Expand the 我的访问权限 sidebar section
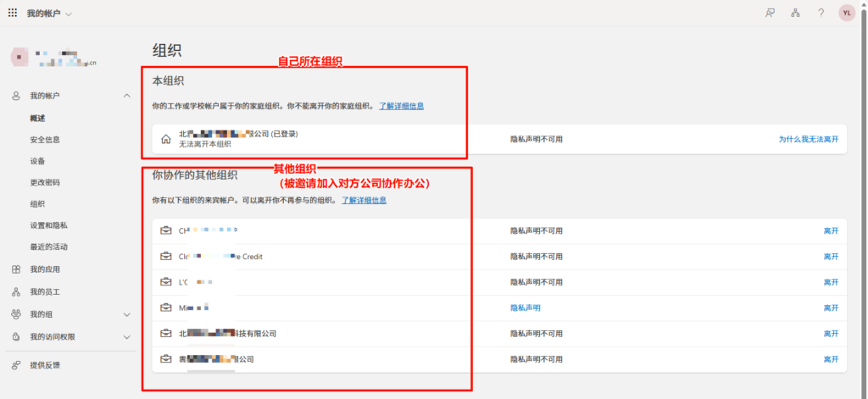 [127, 336]
